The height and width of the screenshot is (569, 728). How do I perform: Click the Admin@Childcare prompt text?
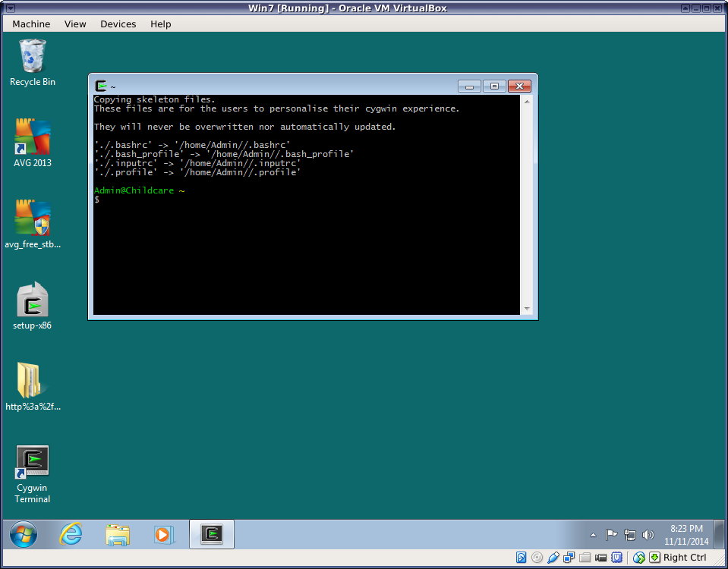134,190
